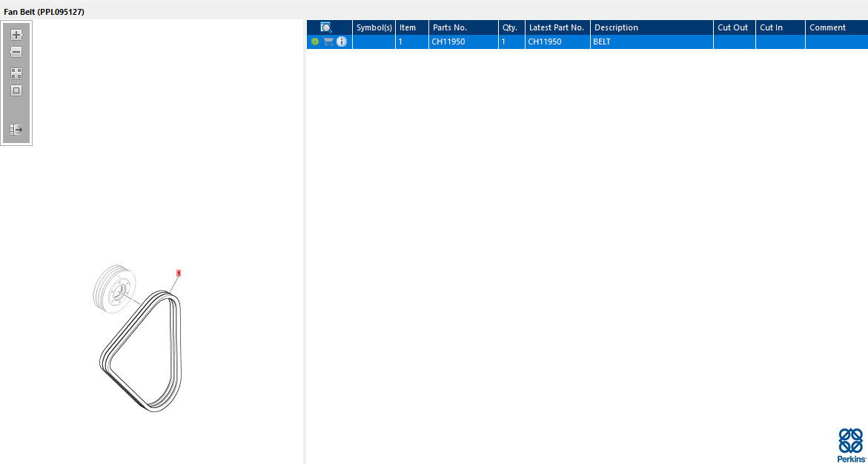Click the Qty. cell showing 1
The width and height of the screenshot is (868, 464).
click(x=511, y=42)
